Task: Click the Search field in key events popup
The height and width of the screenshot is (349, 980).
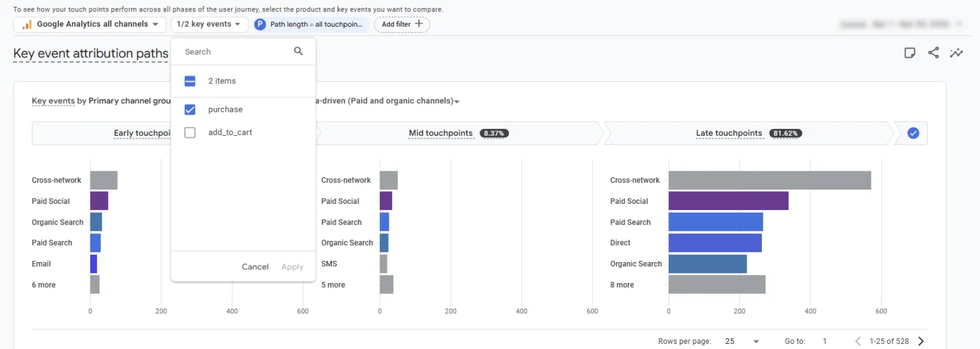Action: coord(236,52)
